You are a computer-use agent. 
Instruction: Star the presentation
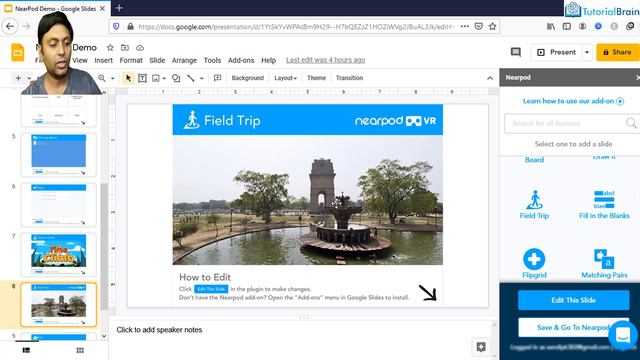pyautogui.click(x=110, y=48)
